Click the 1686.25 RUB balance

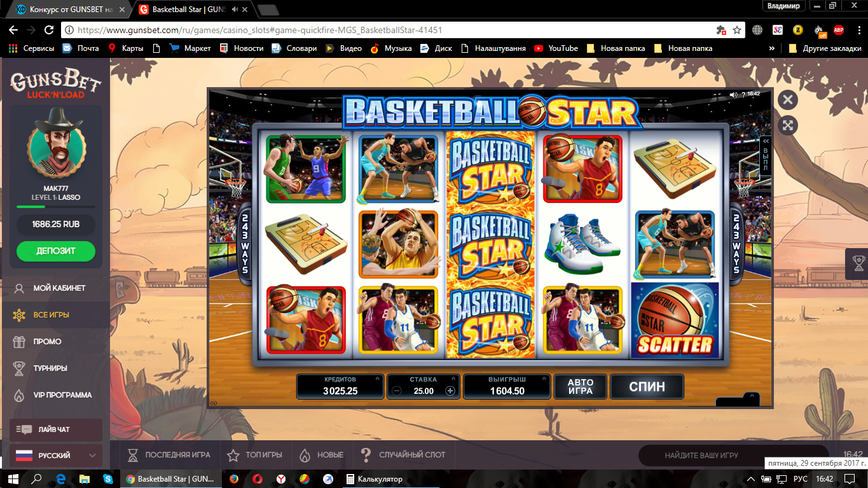pos(56,225)
